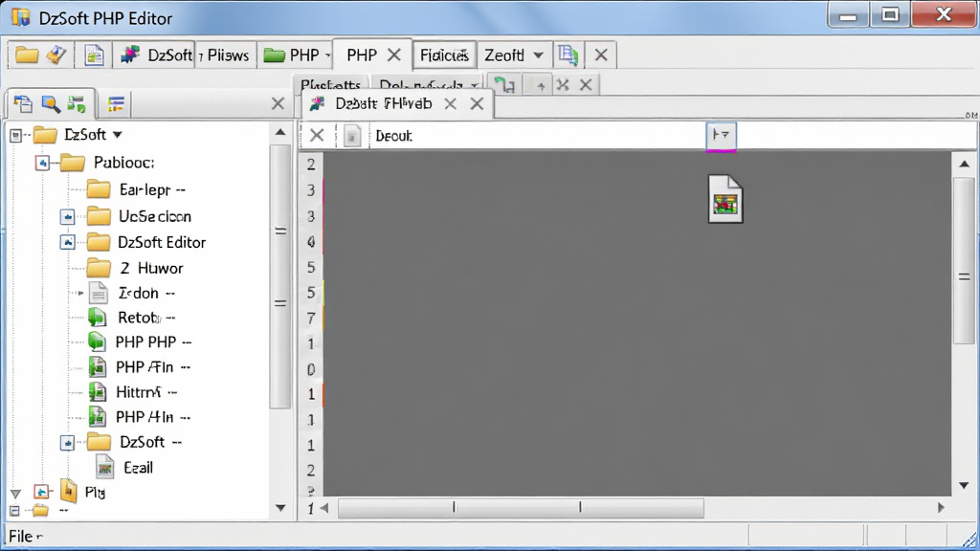This screenshot has width=980, height=551.
Task: Click the sidebar scroll up arrow
Action: point(280,132)
